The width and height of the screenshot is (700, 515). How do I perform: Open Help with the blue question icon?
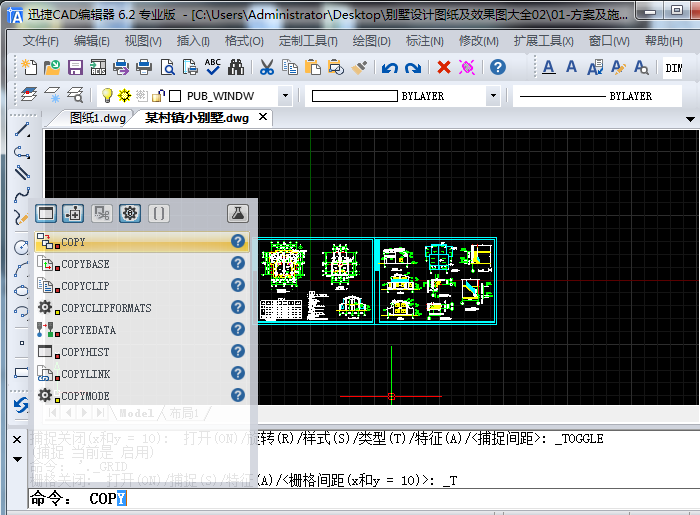(498, 67)
